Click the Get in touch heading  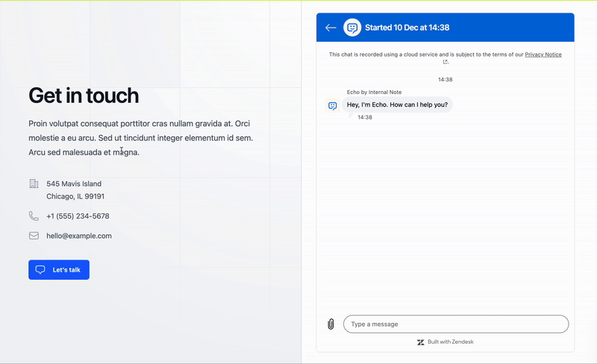coord(84,95)
